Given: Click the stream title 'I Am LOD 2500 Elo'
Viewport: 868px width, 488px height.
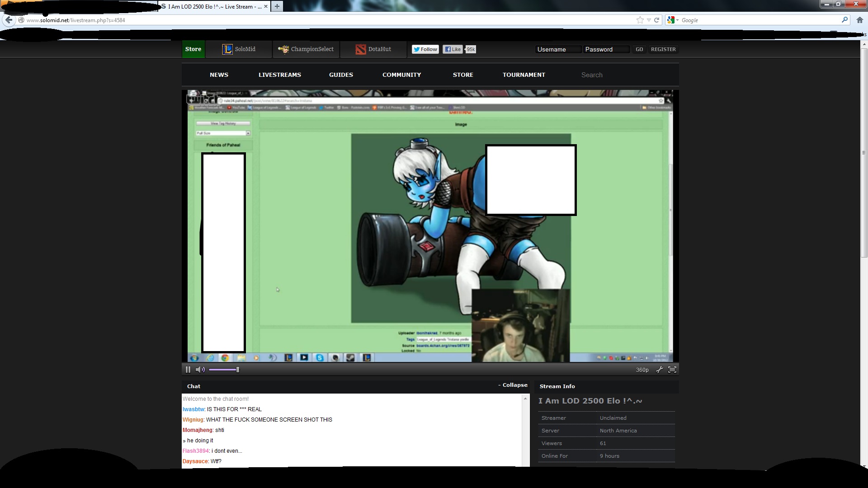Looking at the screenshot, I should [x=590, y=401].
